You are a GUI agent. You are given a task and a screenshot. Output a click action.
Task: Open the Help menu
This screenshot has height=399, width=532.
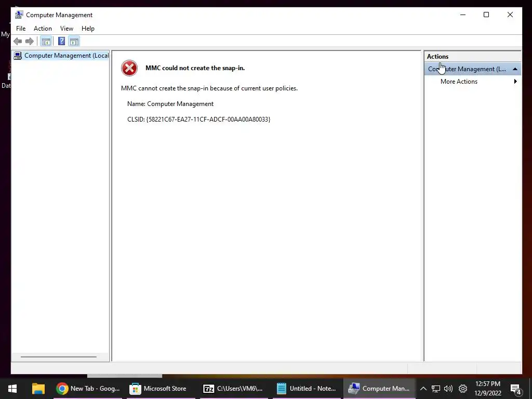tap(88, 29)
